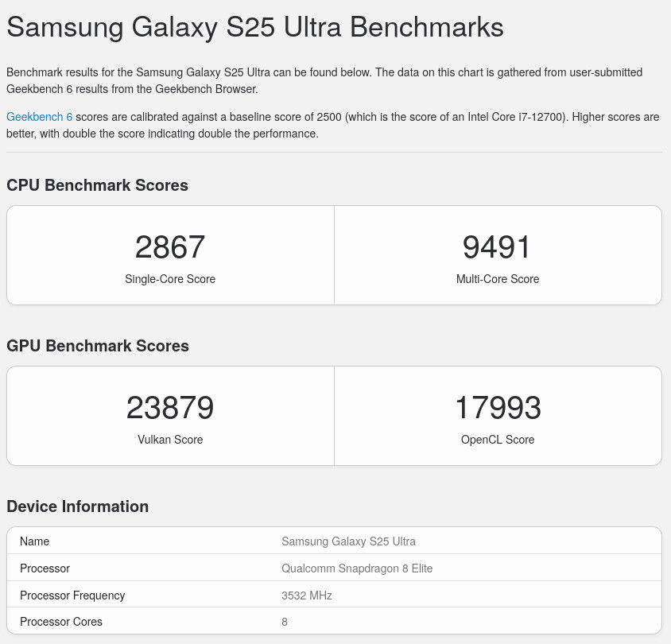
Task: Click the GPU Benchmark Scores heading
Action: (98, 346)
